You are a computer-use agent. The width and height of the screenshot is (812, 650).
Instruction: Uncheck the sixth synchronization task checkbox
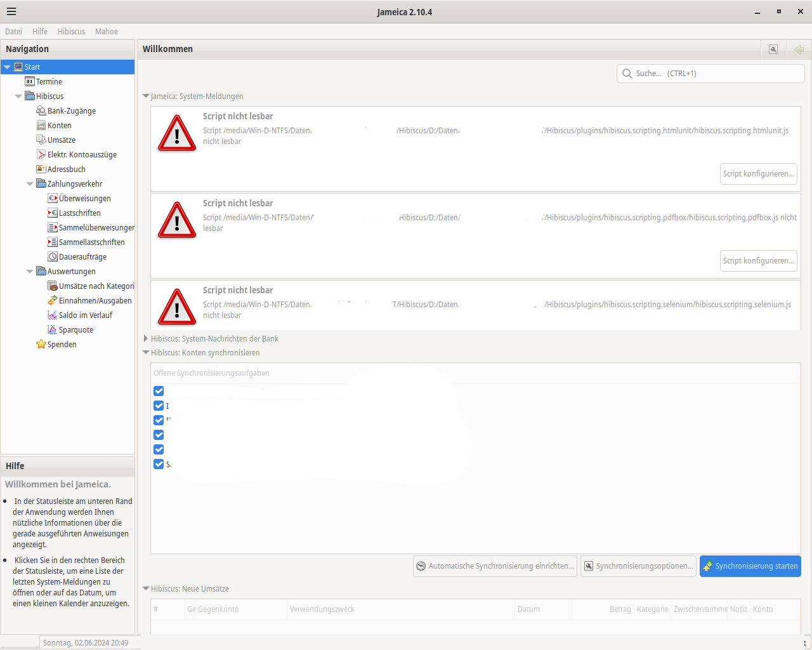pos(159,464)
